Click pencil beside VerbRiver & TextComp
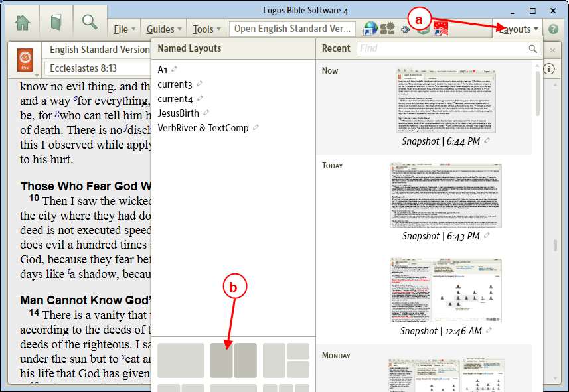Screen dimensions: 569x392 [x=256, y=127]
